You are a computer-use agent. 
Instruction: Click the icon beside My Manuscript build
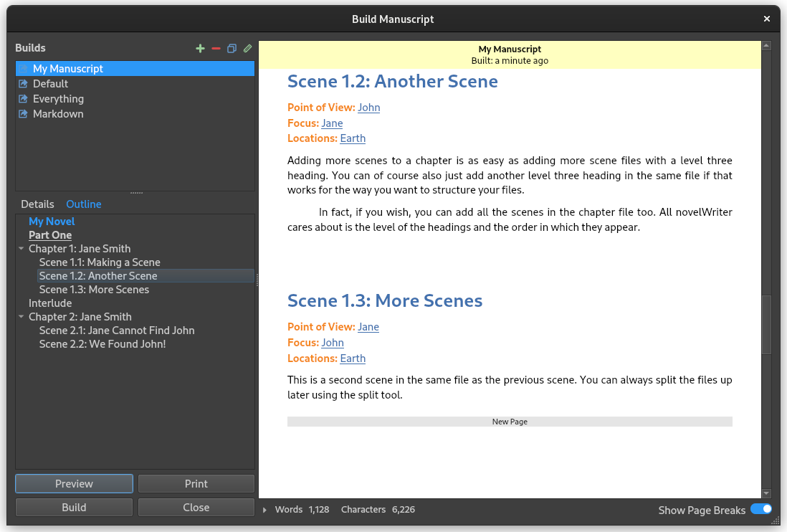pyautogui.click(x=23, y=69)
